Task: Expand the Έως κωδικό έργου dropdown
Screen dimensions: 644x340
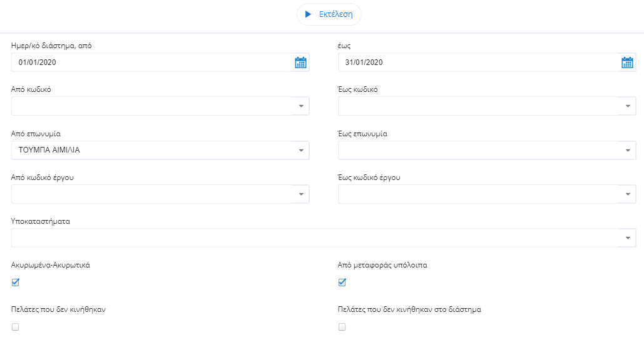Action: point(628,194)
